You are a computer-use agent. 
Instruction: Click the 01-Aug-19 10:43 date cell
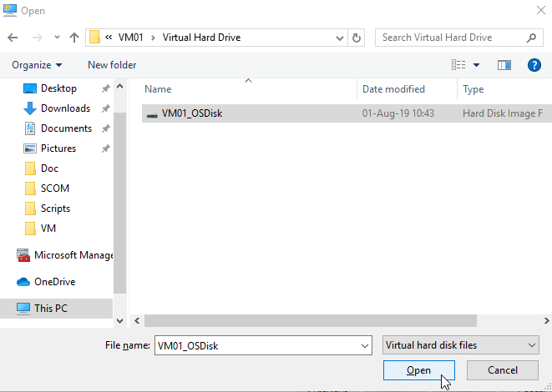click(398, 113)
